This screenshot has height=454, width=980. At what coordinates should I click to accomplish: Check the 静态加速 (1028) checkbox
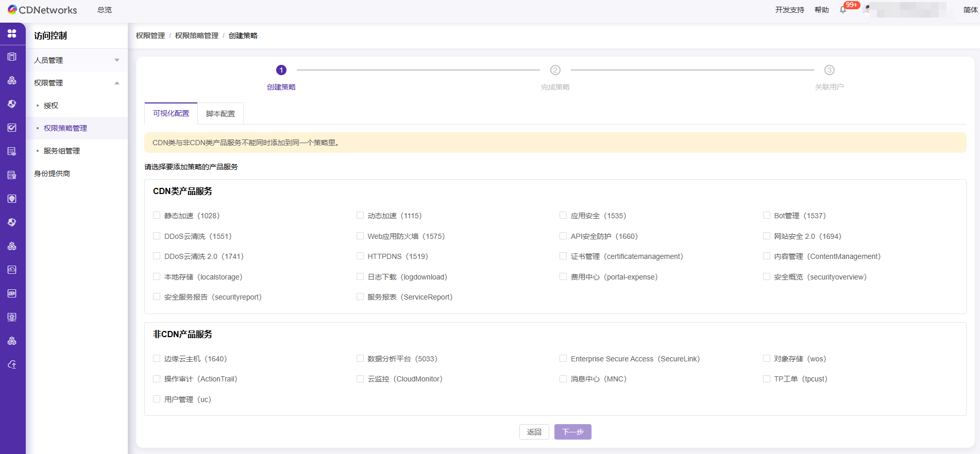click(157, 216)
